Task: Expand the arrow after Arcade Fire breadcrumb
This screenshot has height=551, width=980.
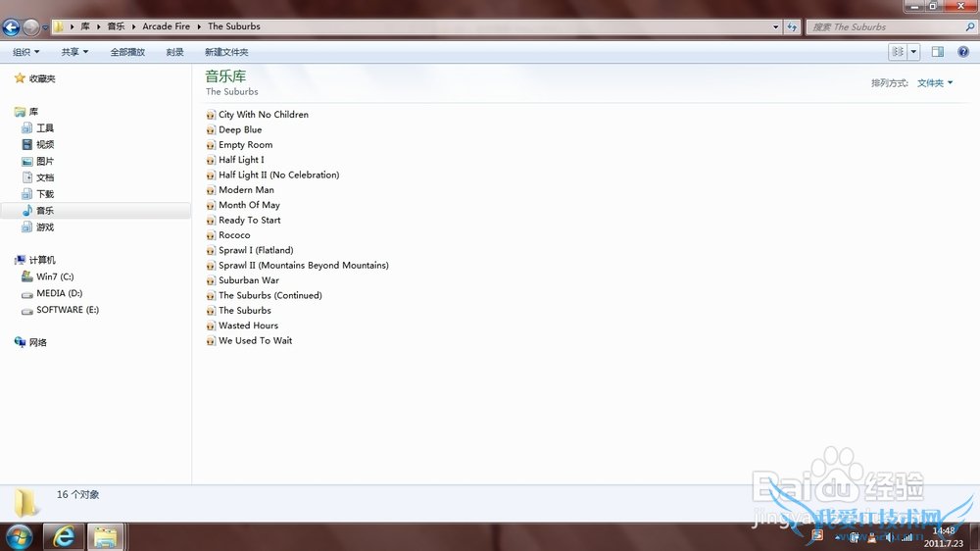Action: pyautogui.click(x=199, y=26)
